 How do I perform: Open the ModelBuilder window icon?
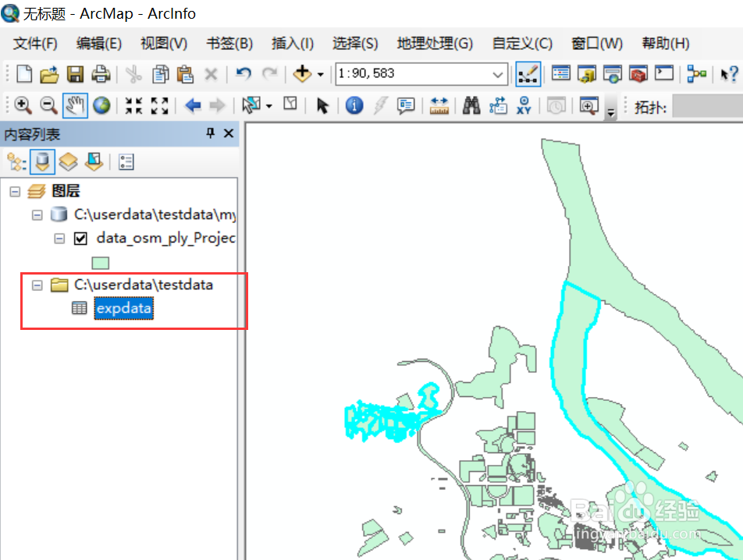point(696,74)
